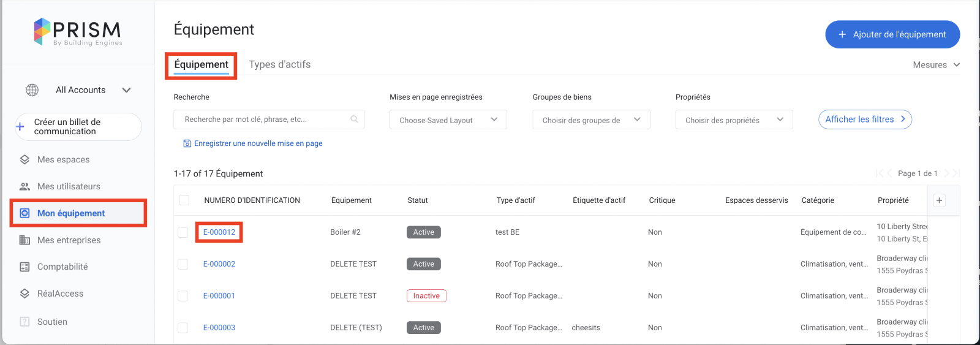Select the E-000001 row checkbox
The image size is (980, 345).
pyautogui.click(x=183, y=296)
